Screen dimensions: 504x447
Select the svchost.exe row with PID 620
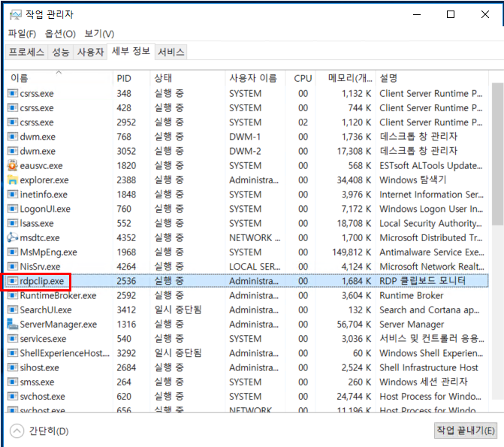click(246, 396)
